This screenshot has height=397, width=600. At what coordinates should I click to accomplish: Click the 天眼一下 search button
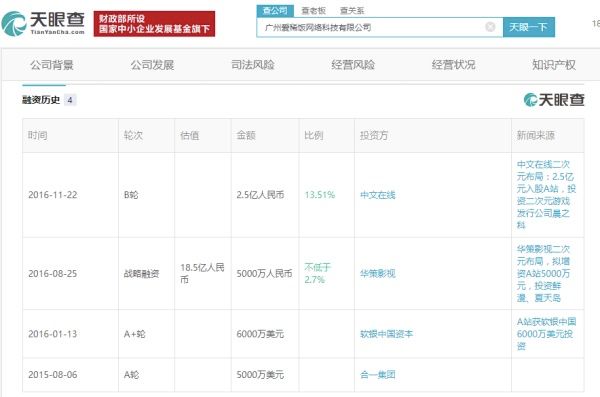529,27
